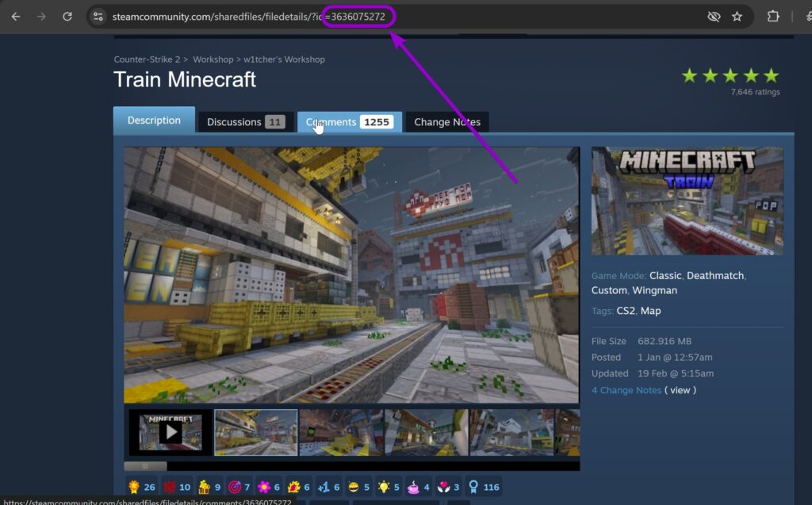
Task: Open the Change Notes tab
Action: (x=447, y=122)
